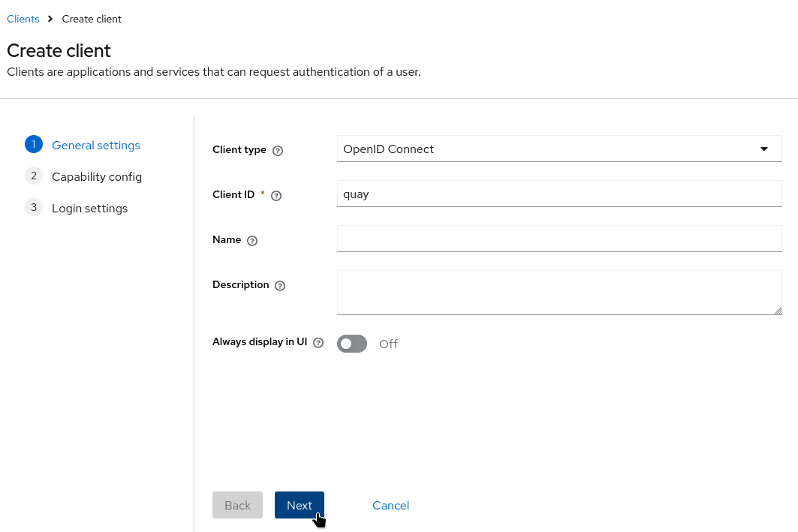Go to the Capability config step
This screenshot has width=798, height=532.
pos(97,177)
